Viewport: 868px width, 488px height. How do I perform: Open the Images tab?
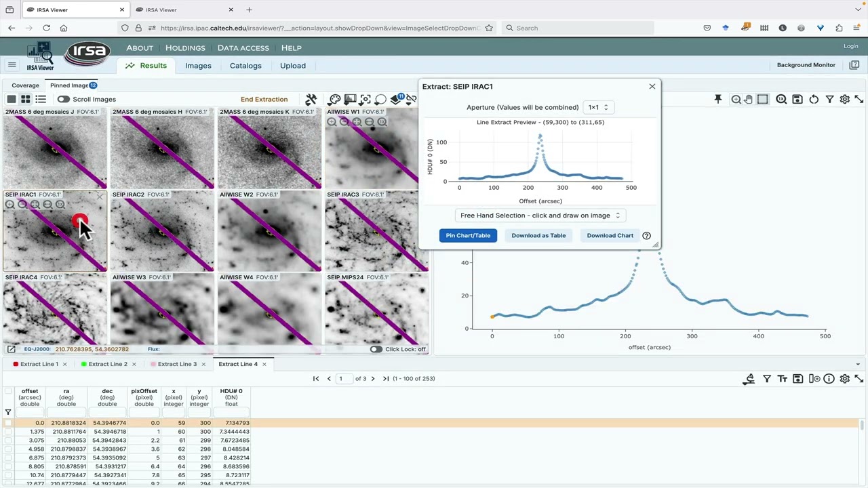pyautogui.click(x=198, y=66)
